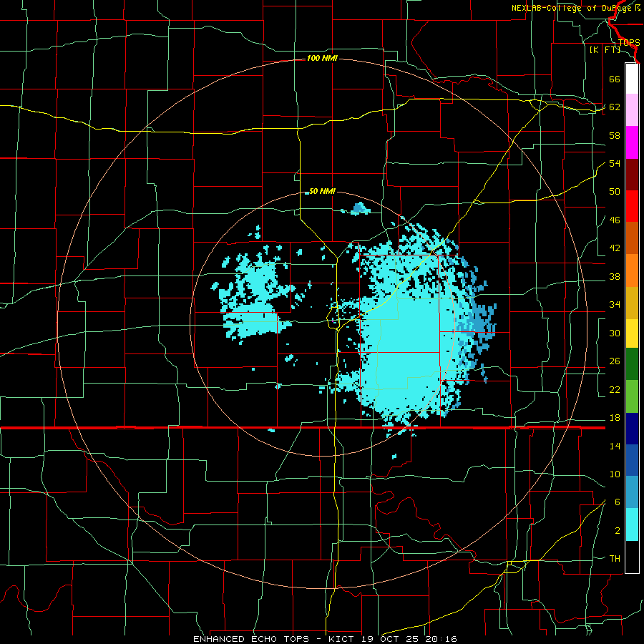Pick the 38 scale label
The width and height of the screenshot is (644, 644).
tap(615, 276)
